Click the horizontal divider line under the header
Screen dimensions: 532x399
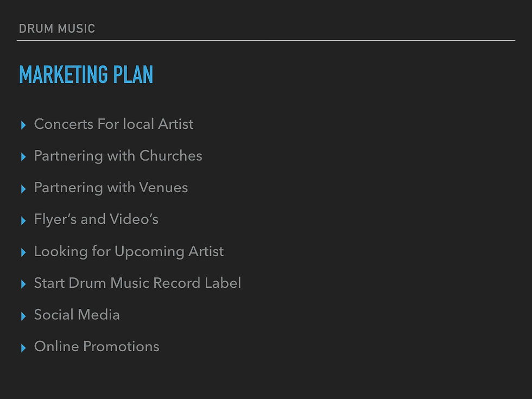pos(266,40)
